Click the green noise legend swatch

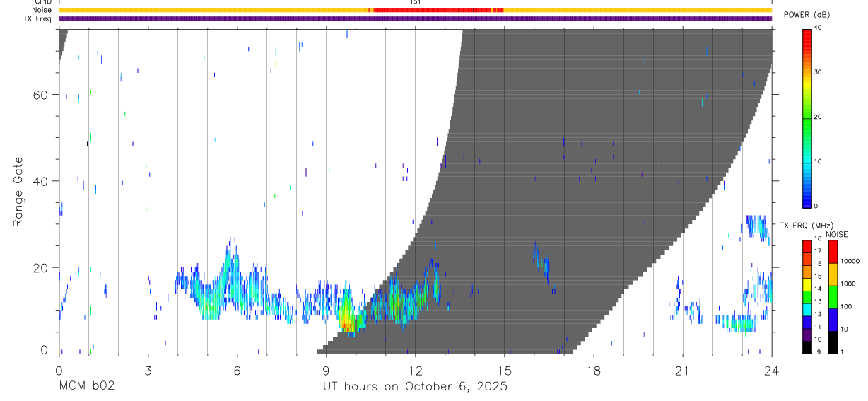click(x=832, y=296)
